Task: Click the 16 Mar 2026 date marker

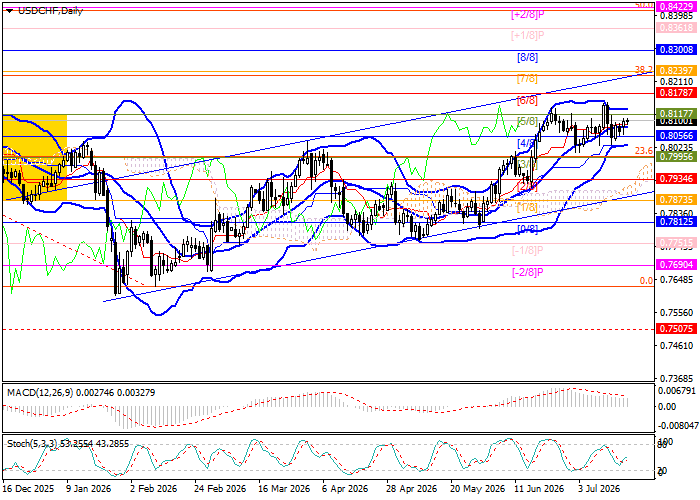Action: 284,489
